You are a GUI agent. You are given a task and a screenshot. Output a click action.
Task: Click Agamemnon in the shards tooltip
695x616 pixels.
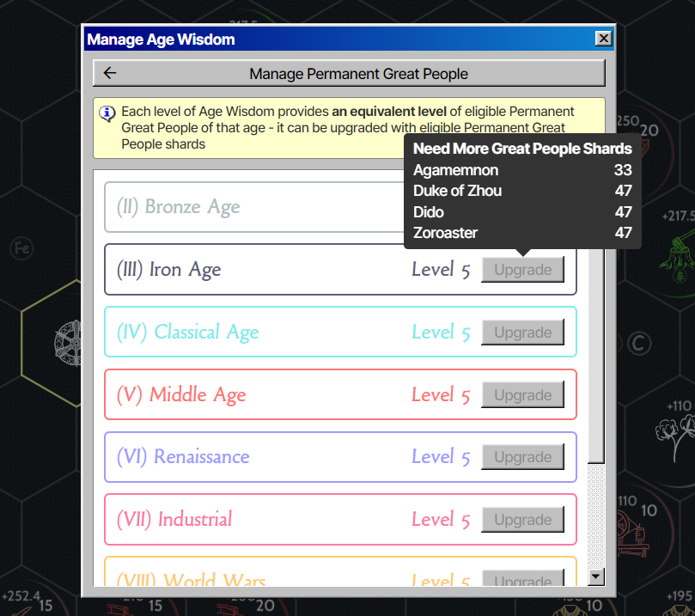(x=455, y=170)
